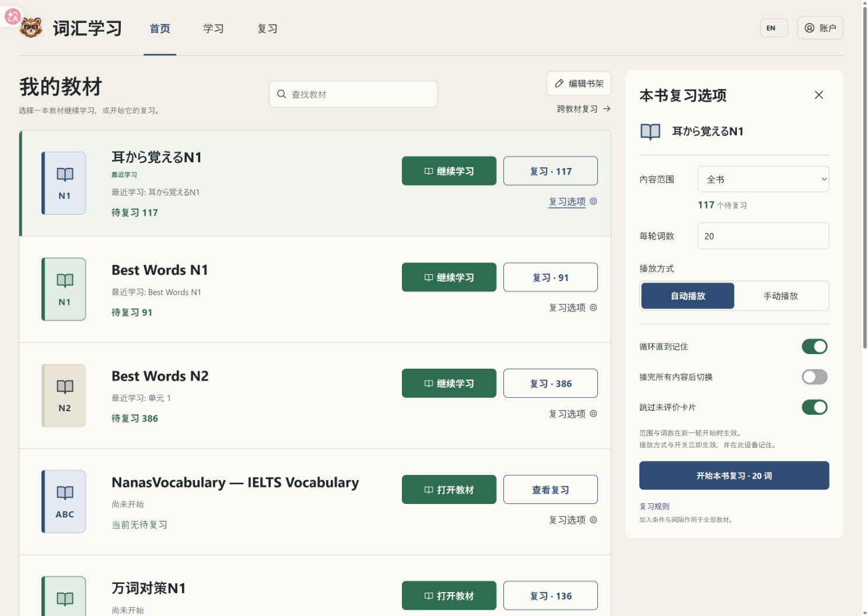Close the 本书复习选项 panel
Screen dimensions: 868x616
point(819,95)
